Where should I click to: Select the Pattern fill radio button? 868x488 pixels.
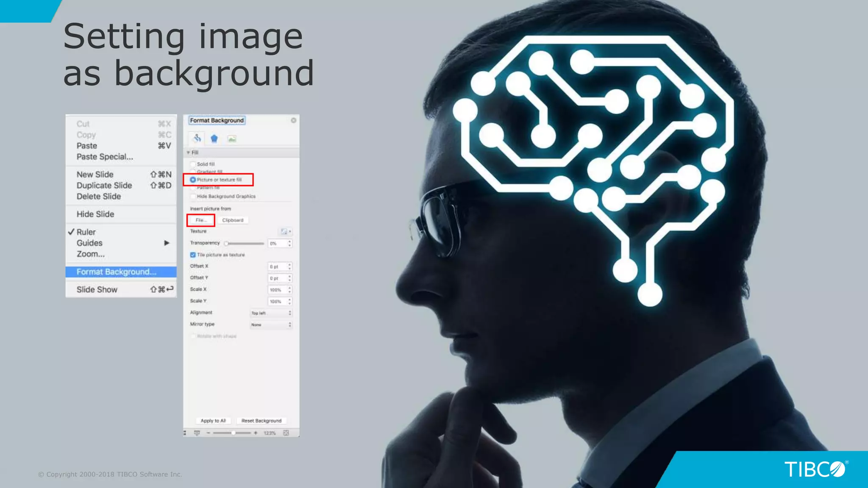click(193, 187)
